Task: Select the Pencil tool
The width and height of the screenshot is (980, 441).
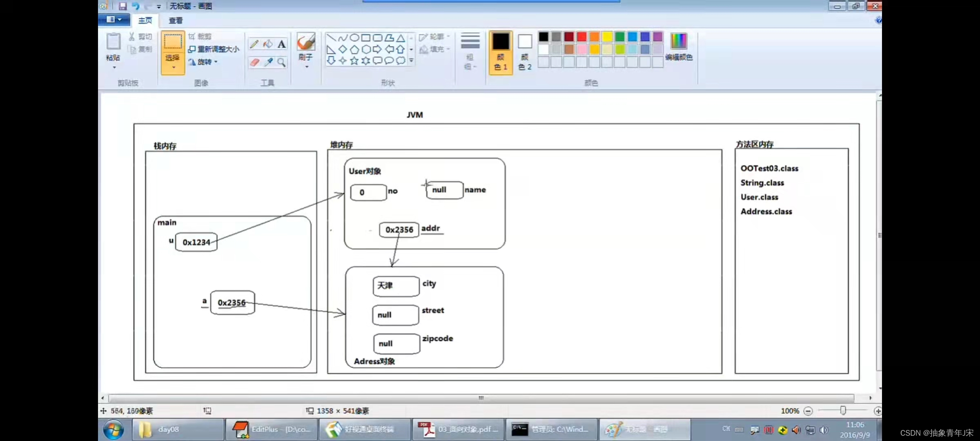Action: (254, 44)
